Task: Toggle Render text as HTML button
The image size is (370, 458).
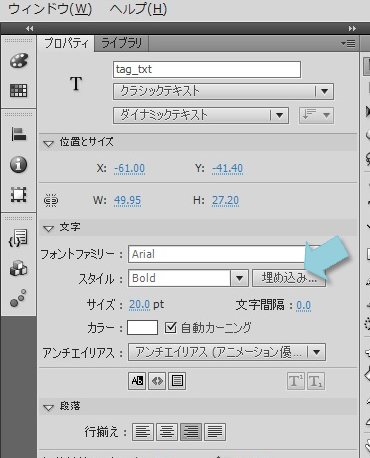Action: (x=157, y=381)
